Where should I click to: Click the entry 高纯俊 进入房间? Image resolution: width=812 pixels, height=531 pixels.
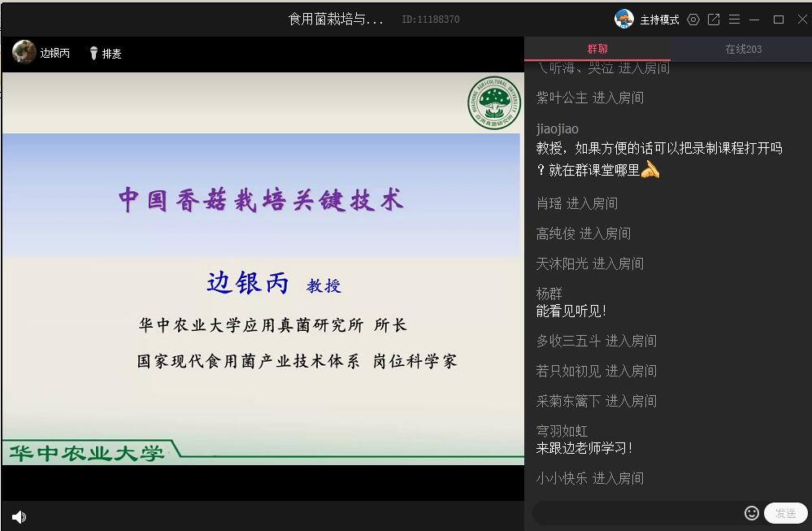[583, 233]
